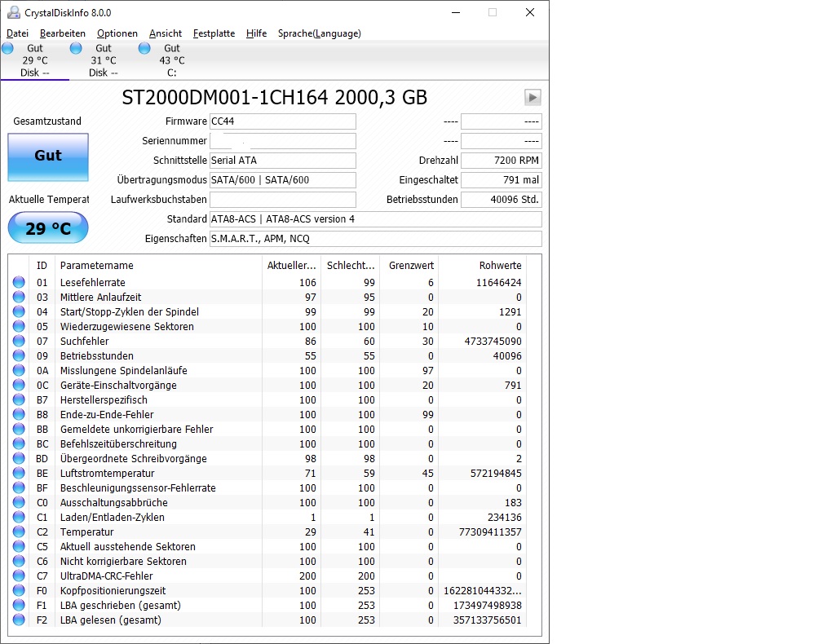The image size is (822, 644).
Task: Click status orb for Mittlere Anlaufzeit row
Action: click(x=19, y=297)
